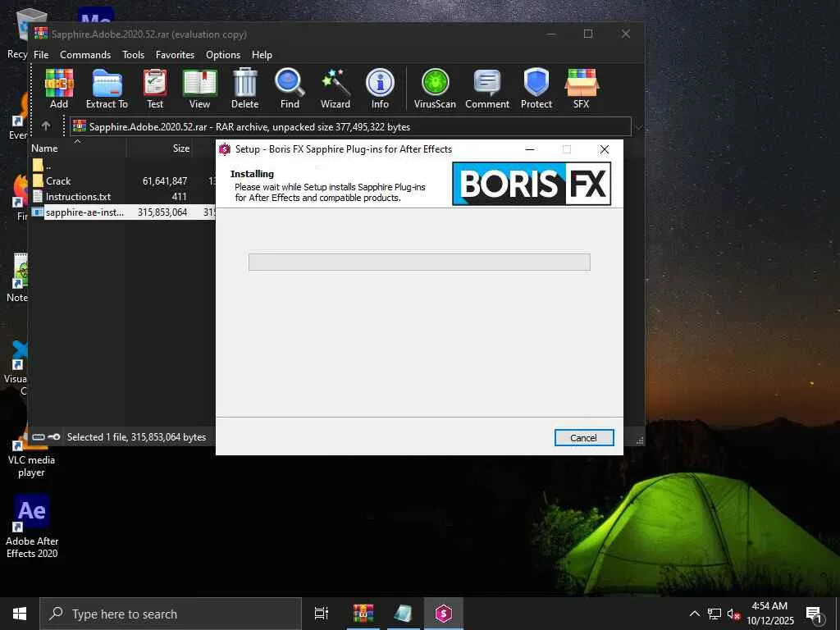Click the Add toolbar icon in WinRAR
The height and width of the screenshot is (630, 840).
[x=59, y=89]
